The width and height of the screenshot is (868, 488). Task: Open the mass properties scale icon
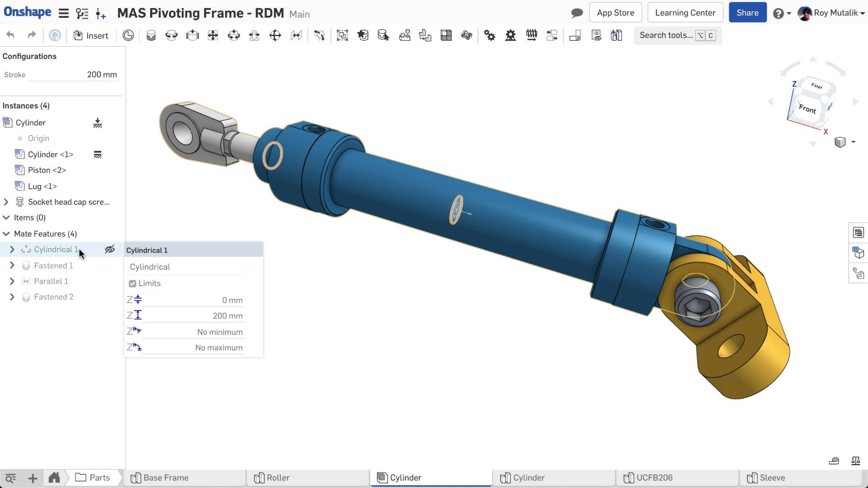pos(855,461)
